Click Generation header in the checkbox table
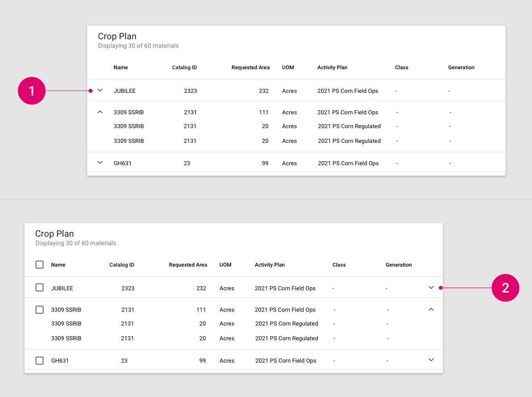Viewport: 532px width, 397px height. click(398, 265)
